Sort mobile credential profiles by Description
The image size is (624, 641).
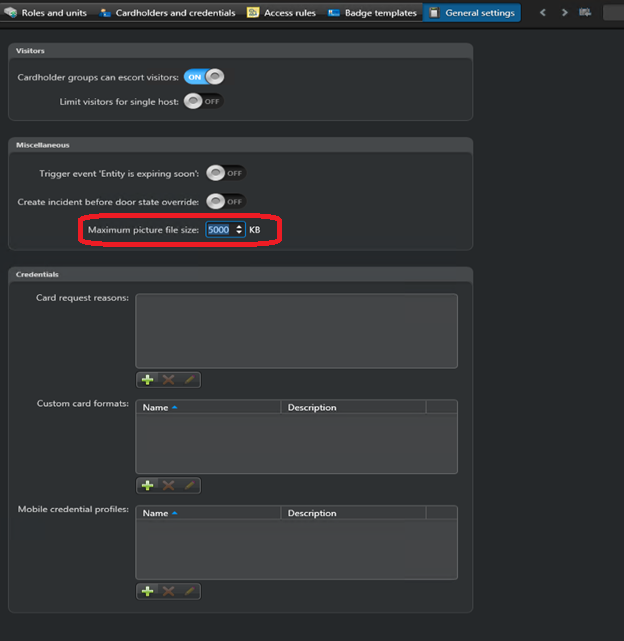pos(353,513)
